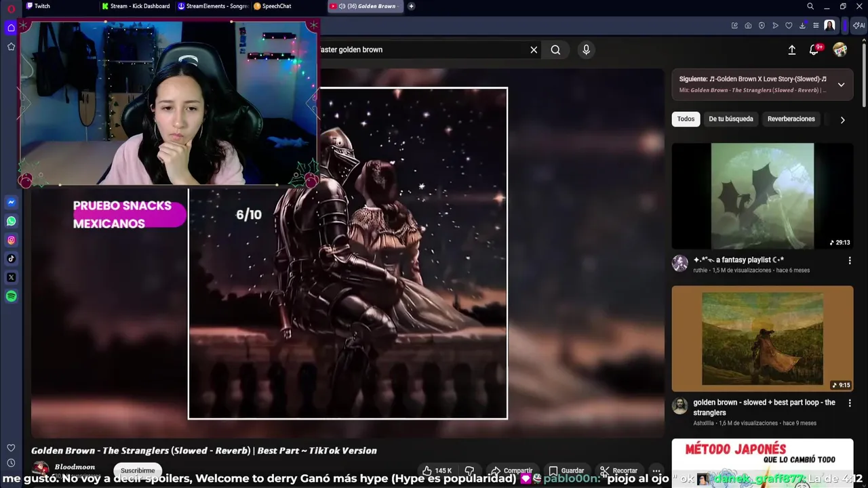The width and height of the screenshot is (868, 488).
Task: Select the Golden Brown YouTube tab
Action: [365, 6]
